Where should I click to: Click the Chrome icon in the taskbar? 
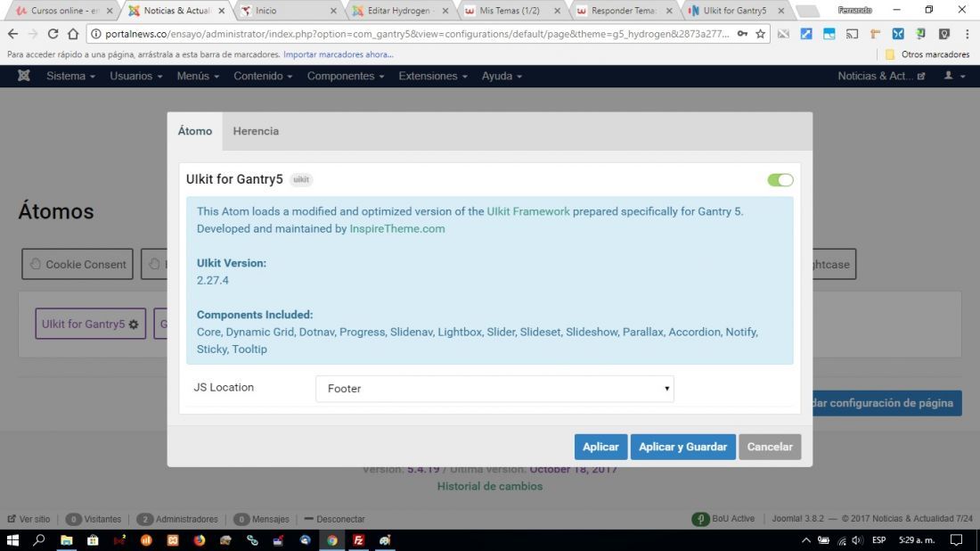click(x=332, y=539)
